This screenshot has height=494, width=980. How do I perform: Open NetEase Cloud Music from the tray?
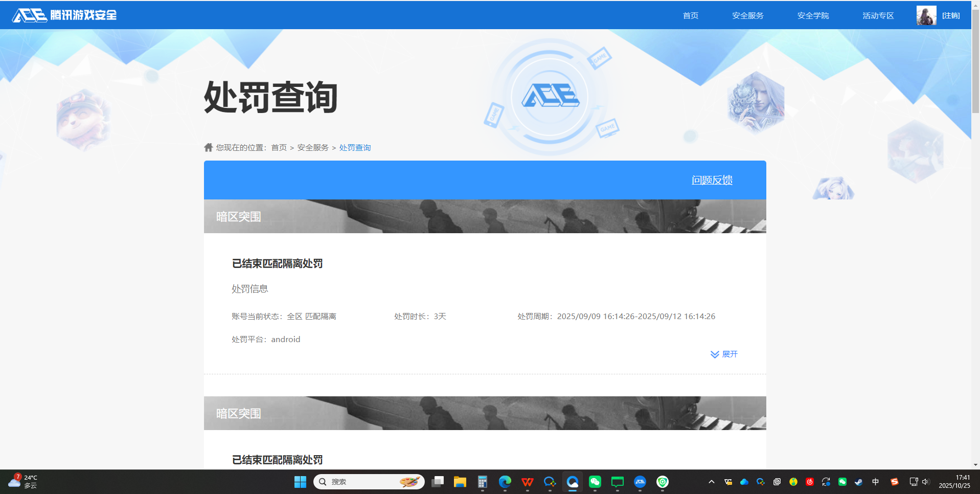810,481
